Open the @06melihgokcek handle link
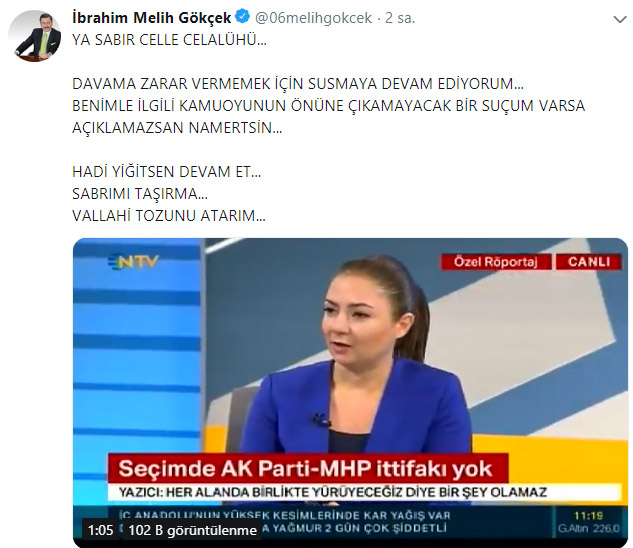Image resolution: width=633 pixels, height=548 pixels. (x=313, y=18)
